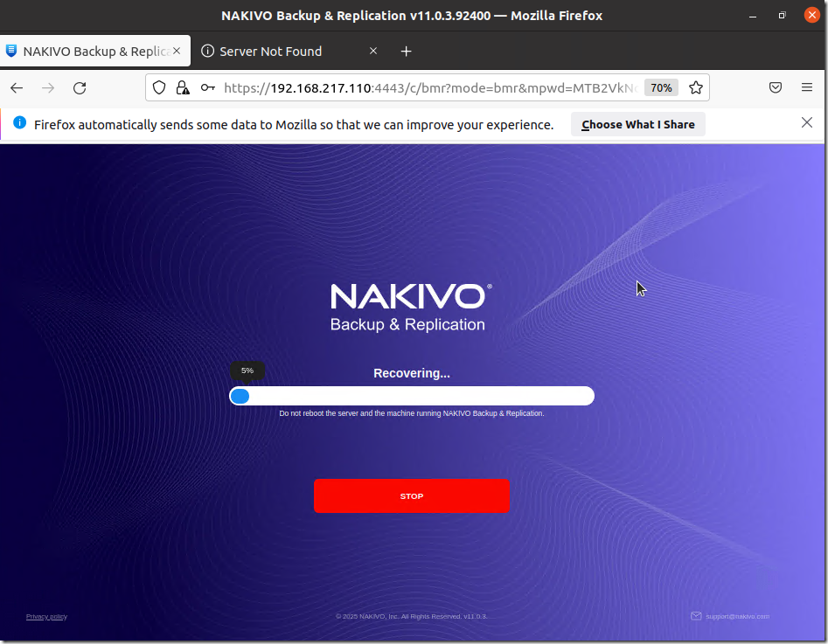Screen dimensions: 828x644
Task: Open the connection security lock icon
Action: 183,87
